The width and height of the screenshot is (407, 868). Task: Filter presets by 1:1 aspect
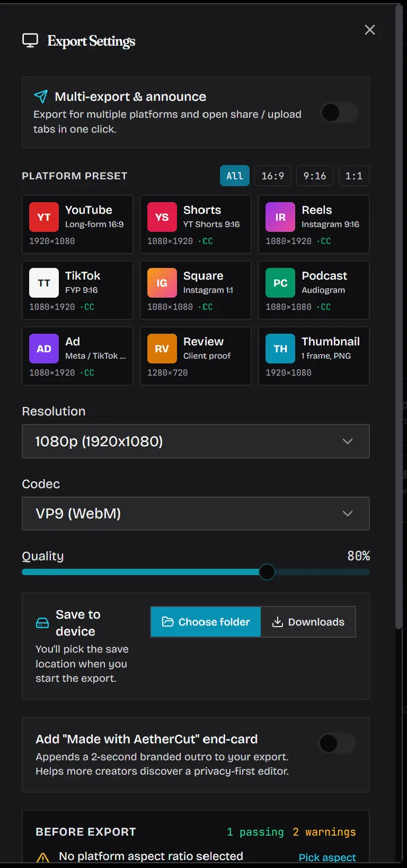(354, 176)
